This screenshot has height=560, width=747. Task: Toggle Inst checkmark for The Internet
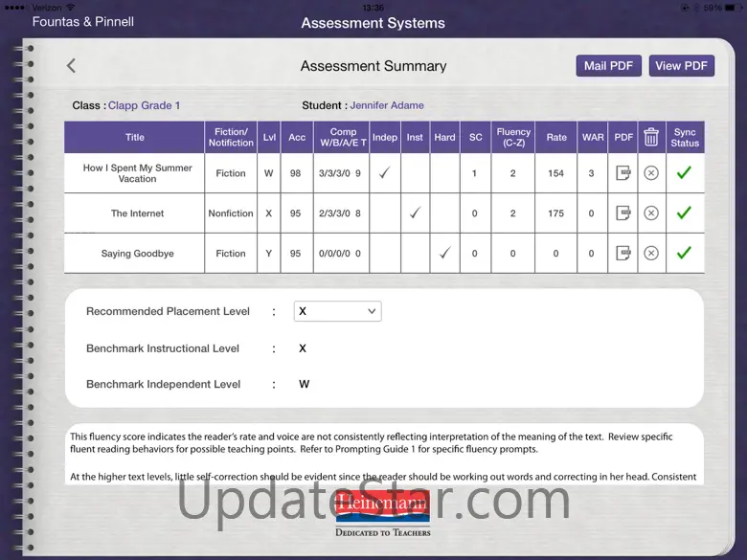click(x=415, y=213)
